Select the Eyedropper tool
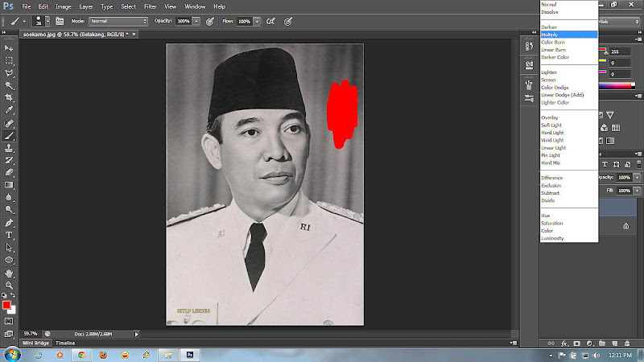The image size is (644, 362). (x=9, y=110)
